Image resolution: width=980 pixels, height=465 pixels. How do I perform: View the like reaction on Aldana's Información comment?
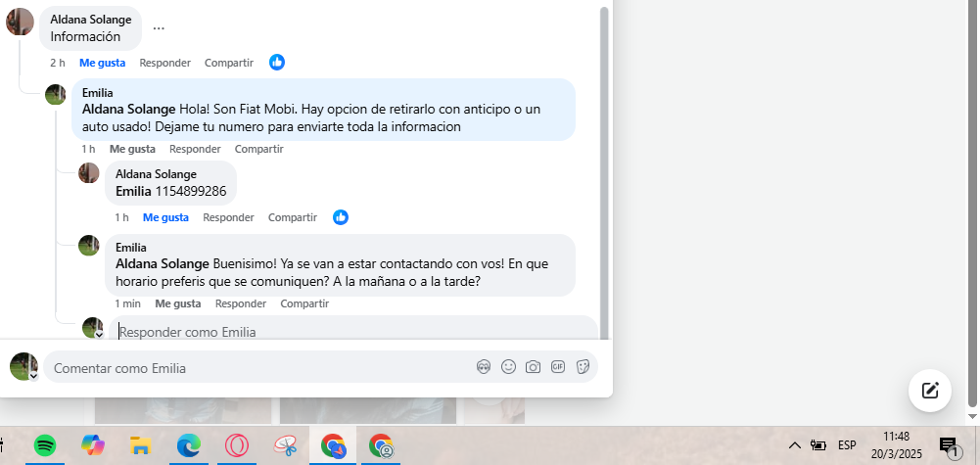(277, 62)
